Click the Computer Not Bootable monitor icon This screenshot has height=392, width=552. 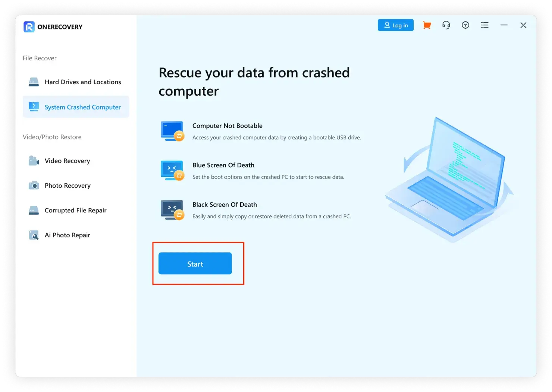coord(172,131)
